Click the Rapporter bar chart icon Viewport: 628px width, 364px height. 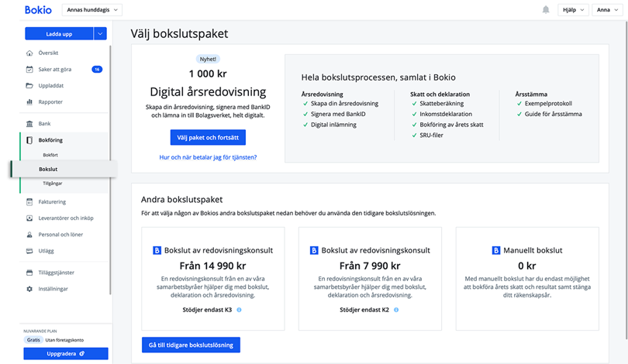(x=29, y=102)
